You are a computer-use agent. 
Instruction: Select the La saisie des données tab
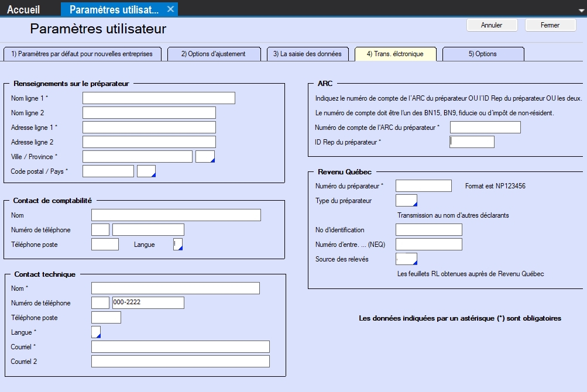[x=307, y=54]
